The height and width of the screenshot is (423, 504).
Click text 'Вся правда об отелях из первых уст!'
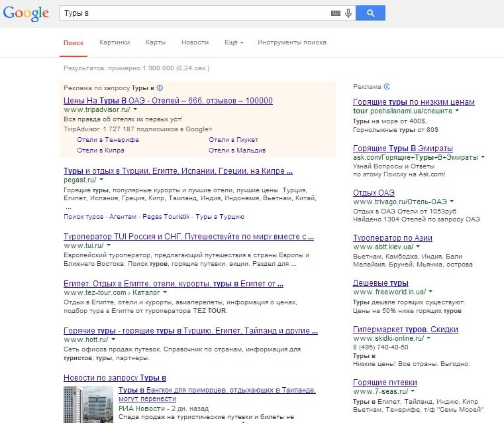123,119
